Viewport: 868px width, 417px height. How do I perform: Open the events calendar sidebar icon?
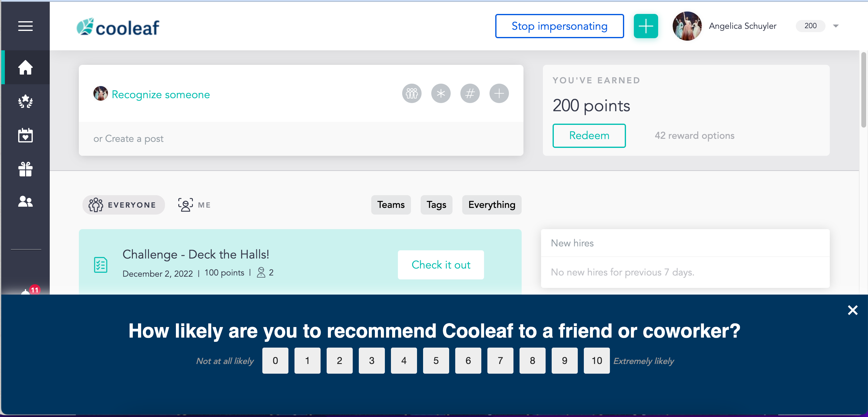click(25, 135)
